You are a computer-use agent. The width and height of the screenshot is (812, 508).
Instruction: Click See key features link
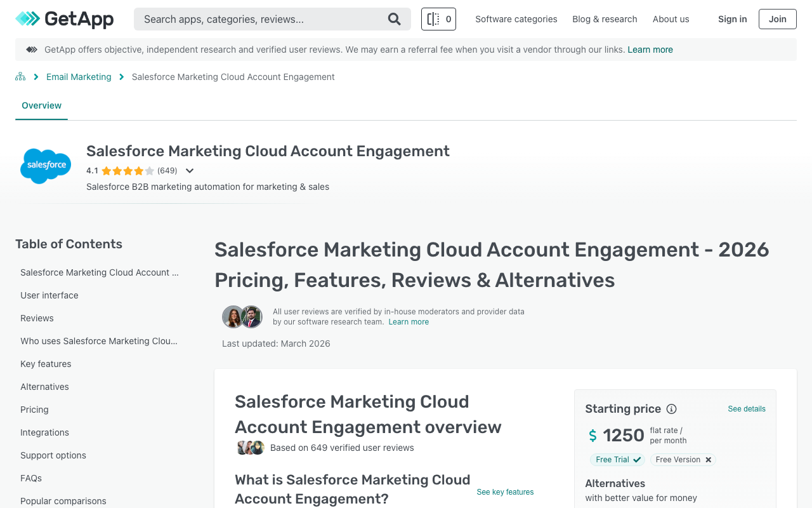(x=505, y=492)
